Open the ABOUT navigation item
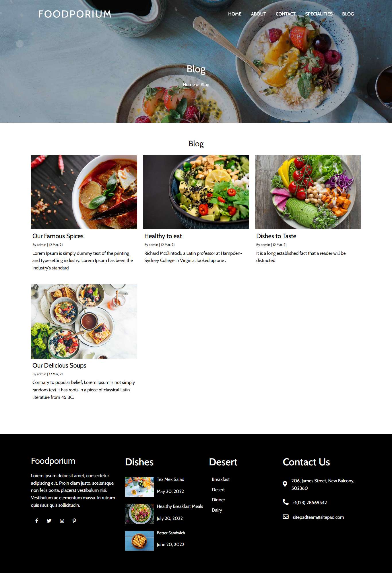392x573 pixels. point(258,14)
